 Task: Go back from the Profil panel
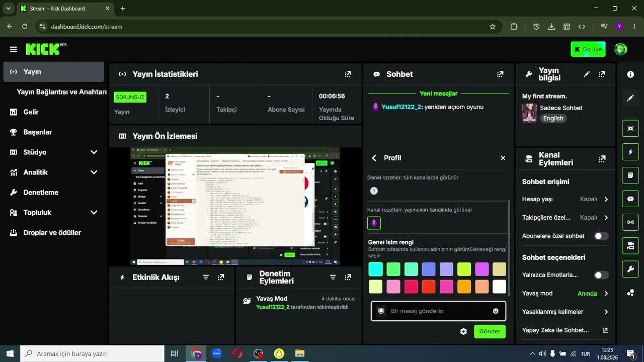pos(374,158)
